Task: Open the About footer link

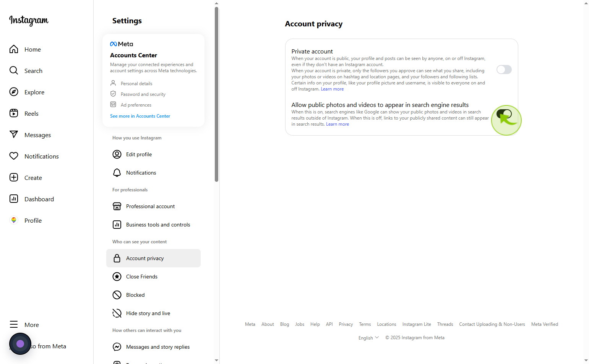Action: coord(268,324)
